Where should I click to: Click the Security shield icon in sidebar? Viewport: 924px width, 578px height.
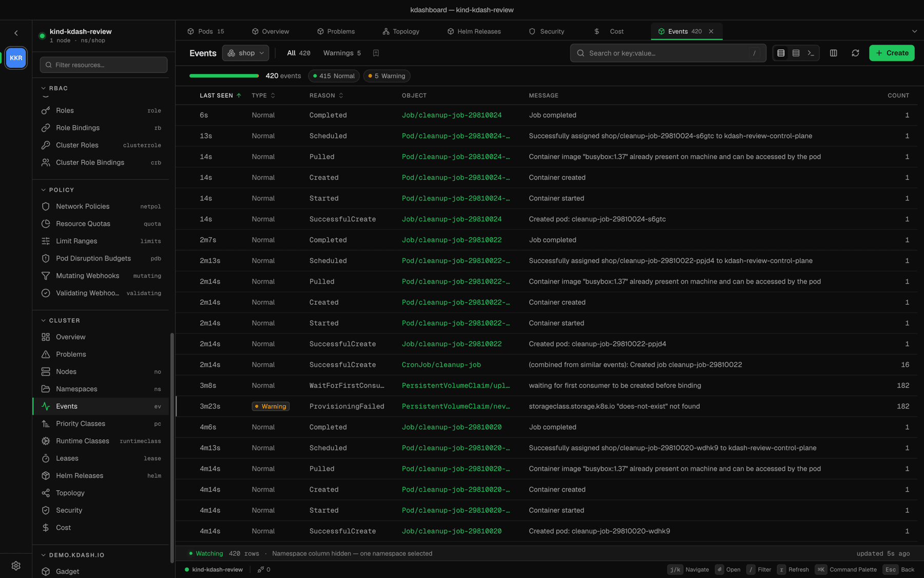[x=46, y=510]
